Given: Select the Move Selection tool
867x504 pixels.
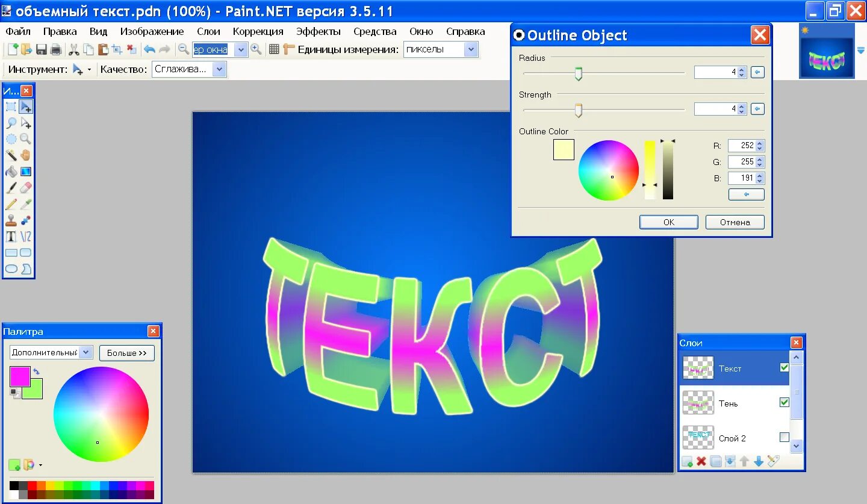Looking at the screenshot, I should coord(26,123).
